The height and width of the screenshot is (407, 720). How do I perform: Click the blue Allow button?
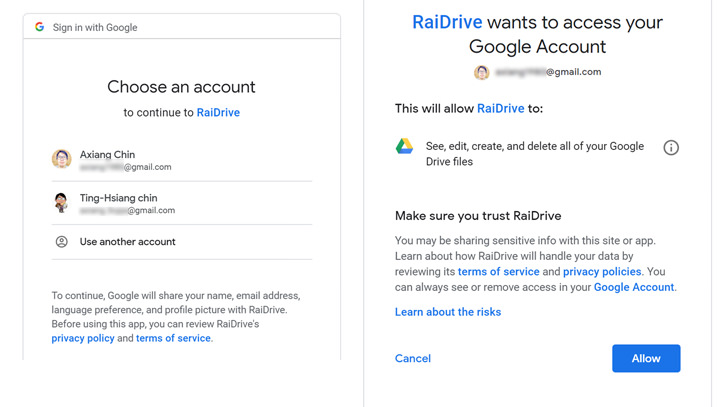[x=646, y=358]
